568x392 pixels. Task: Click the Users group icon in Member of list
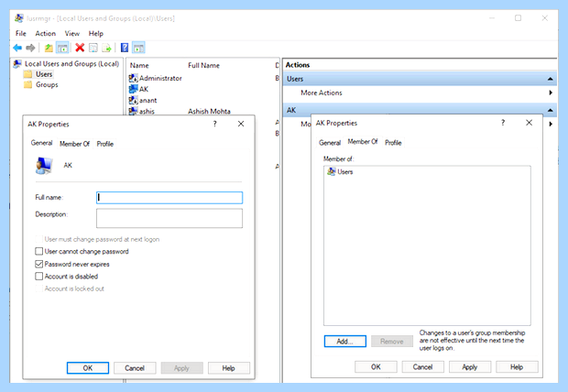coord(331,171)
